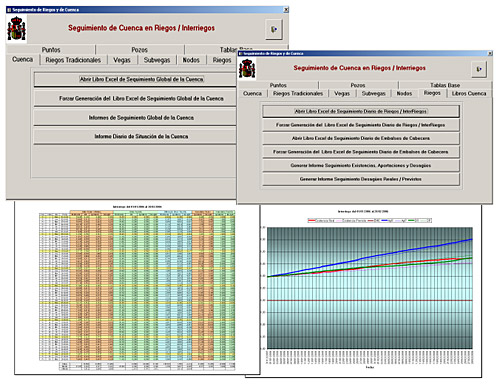Click Informes de Seguimiento Global de la Cuenca

click(141, 118)
